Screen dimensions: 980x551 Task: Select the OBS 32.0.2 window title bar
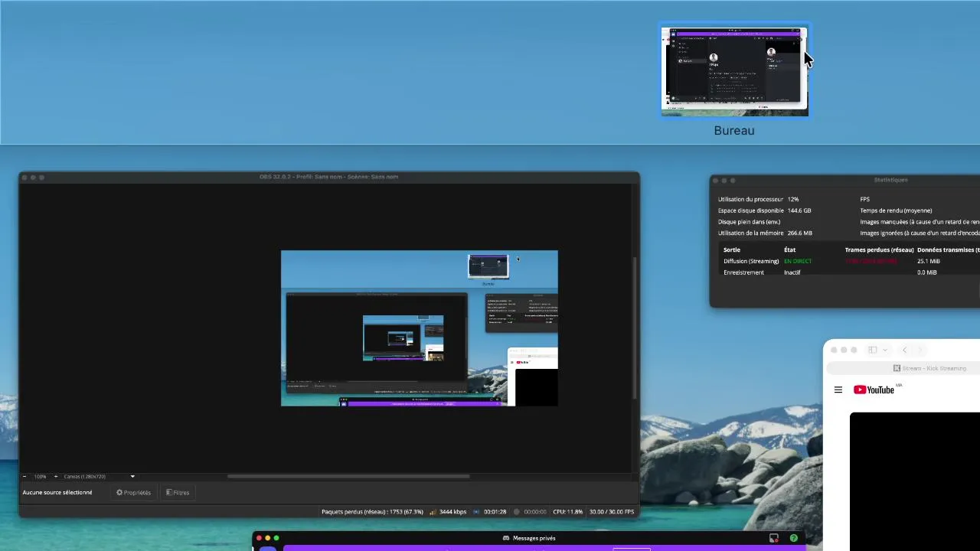coord(329,177)
